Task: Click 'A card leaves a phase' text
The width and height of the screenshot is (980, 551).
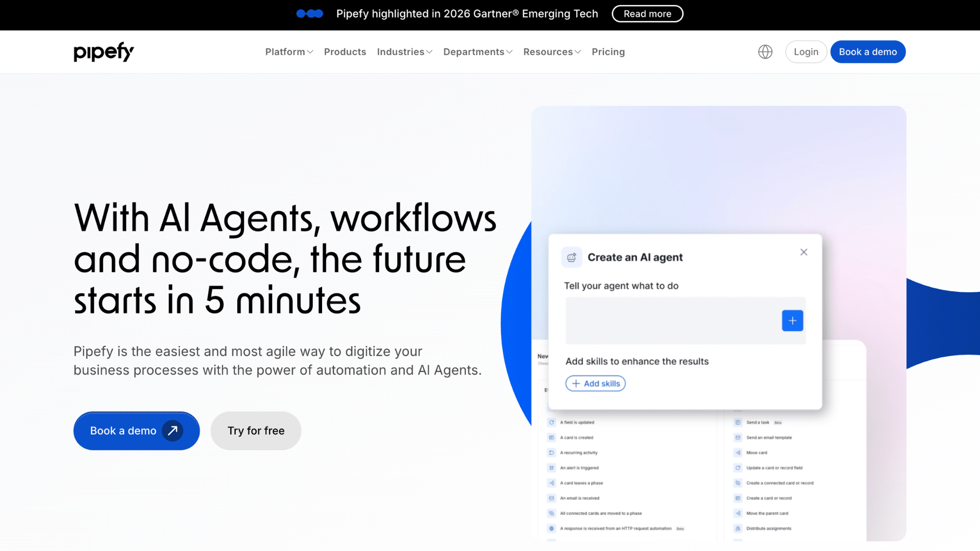Action: (581, 483)
